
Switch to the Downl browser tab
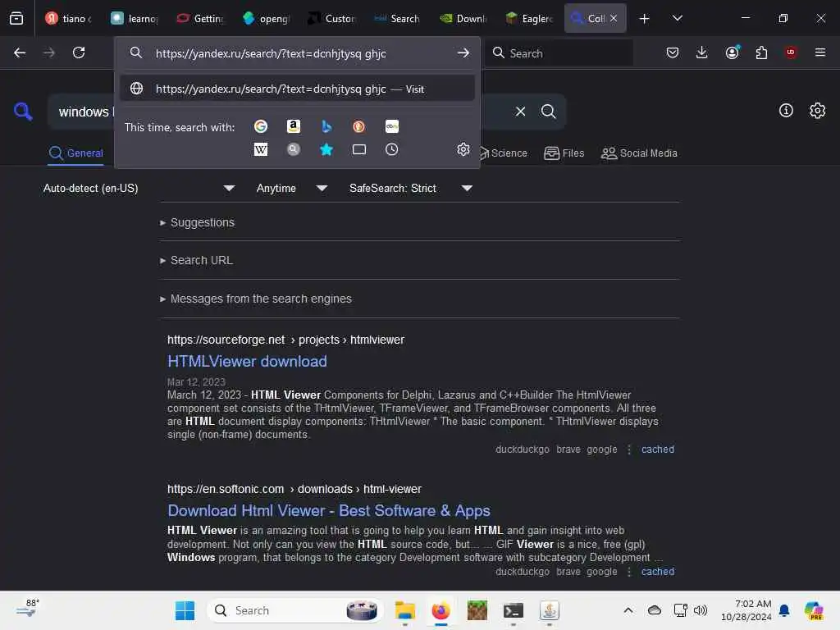click(x=463, y=19)
